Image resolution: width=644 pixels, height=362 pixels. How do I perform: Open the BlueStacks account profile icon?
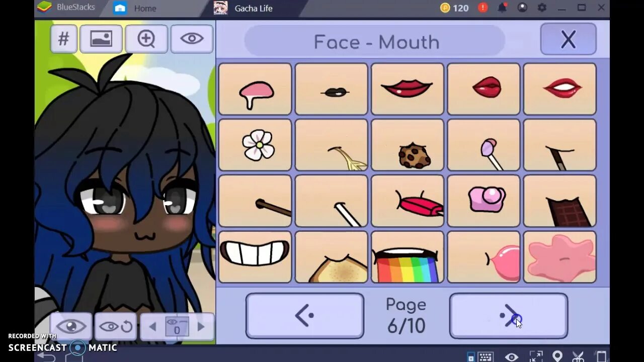(x=522, y=8)
